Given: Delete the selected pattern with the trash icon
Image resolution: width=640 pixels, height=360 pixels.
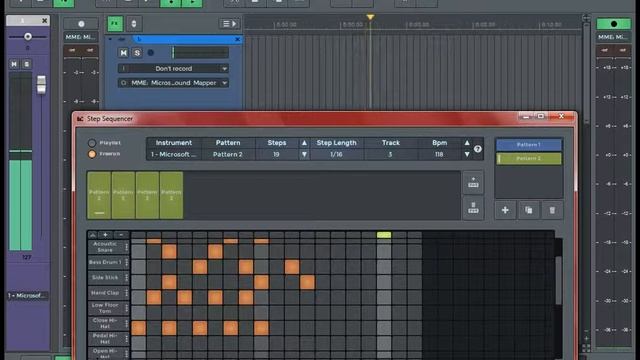Looking at the screenshot, I should pyautogui.click(x=552, y=210).
